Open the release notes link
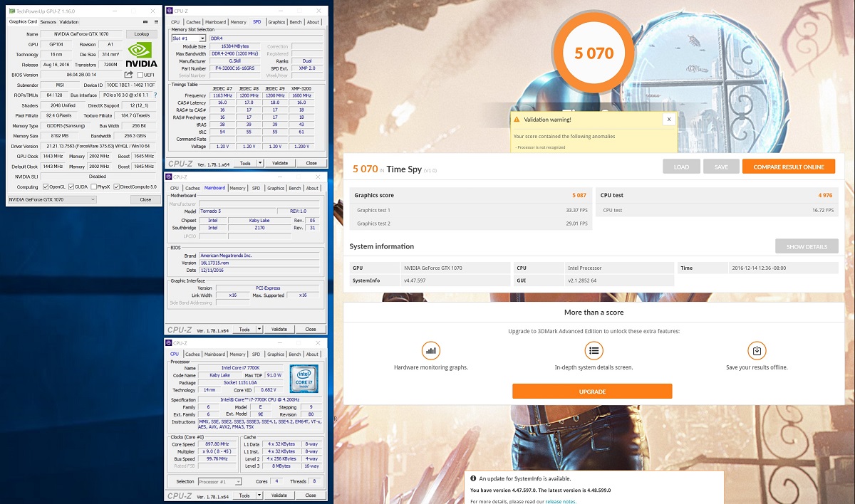 (x=561, y=501)
